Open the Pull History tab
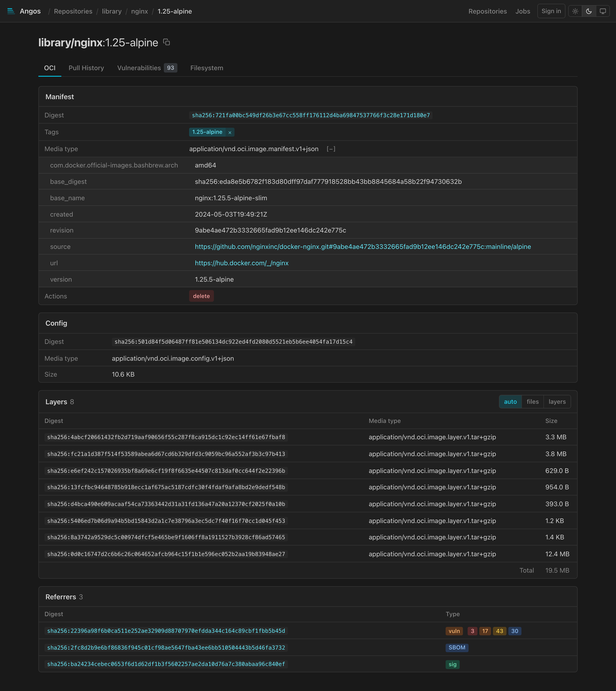 (86, 68)
